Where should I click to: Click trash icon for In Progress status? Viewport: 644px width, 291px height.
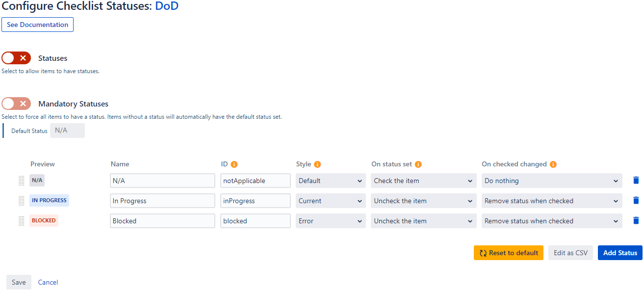pyautogui.click(x=636, y=201)
